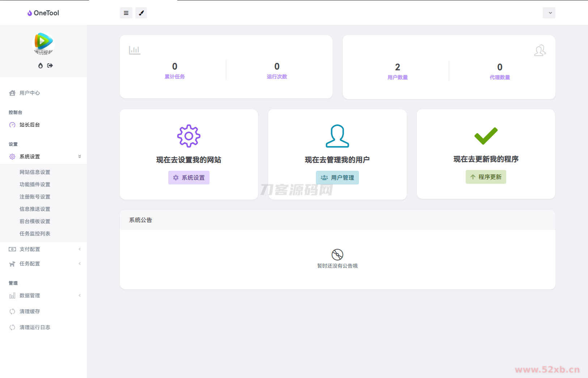588x378 pixels.
Task: Click the large purple gear icon
Action: 189,136
